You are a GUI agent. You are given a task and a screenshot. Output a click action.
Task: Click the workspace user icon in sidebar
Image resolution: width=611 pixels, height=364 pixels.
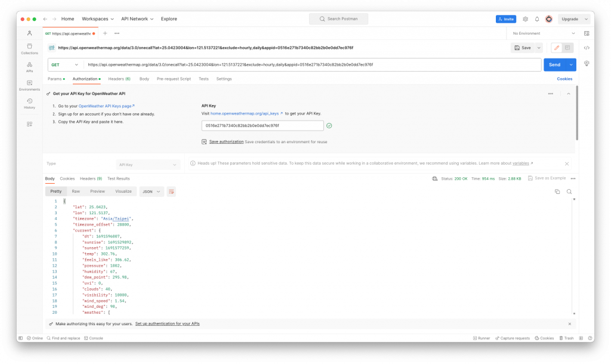point(30,33)
